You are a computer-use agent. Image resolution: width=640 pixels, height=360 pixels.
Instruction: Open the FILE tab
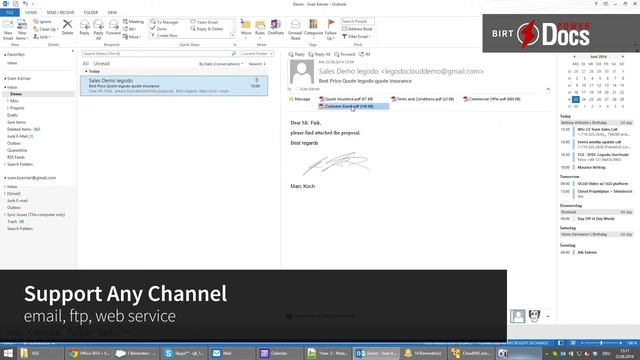click(10, 13)
